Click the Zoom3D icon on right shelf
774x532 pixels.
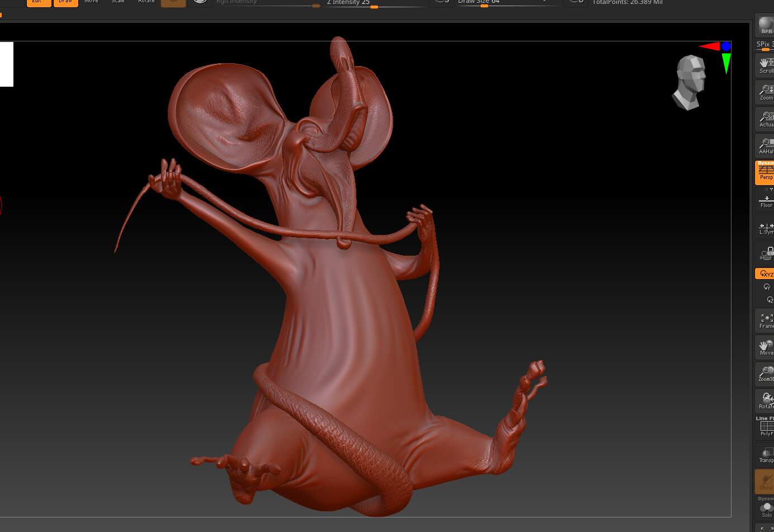coord(765,374)
